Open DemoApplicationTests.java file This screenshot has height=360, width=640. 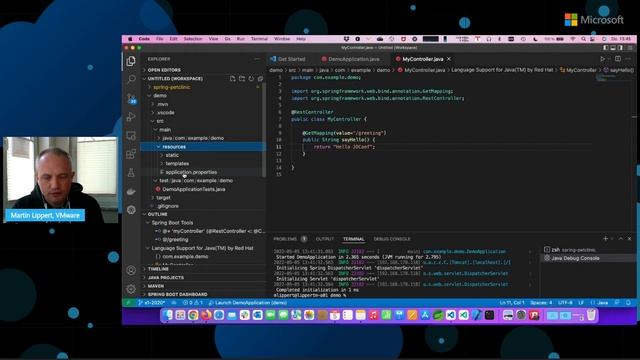193,189
